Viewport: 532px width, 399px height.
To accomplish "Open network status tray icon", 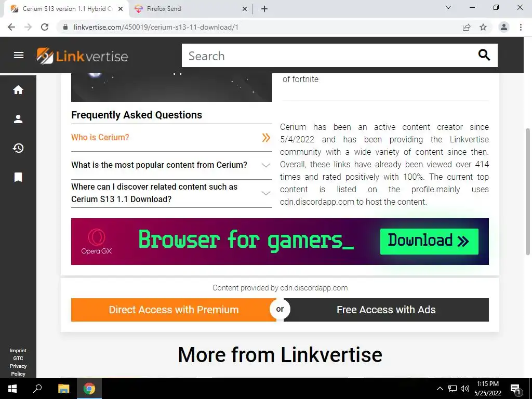I will [453, 389].
